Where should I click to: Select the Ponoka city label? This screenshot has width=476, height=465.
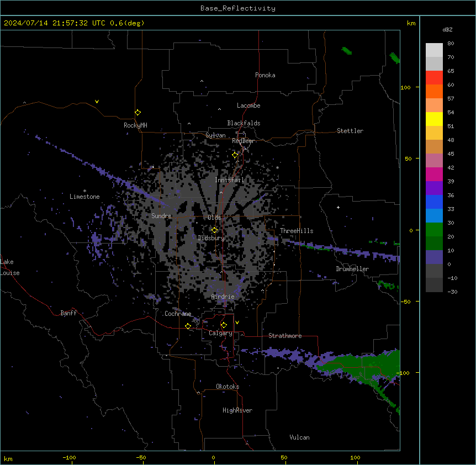click(x=265, y=75)
